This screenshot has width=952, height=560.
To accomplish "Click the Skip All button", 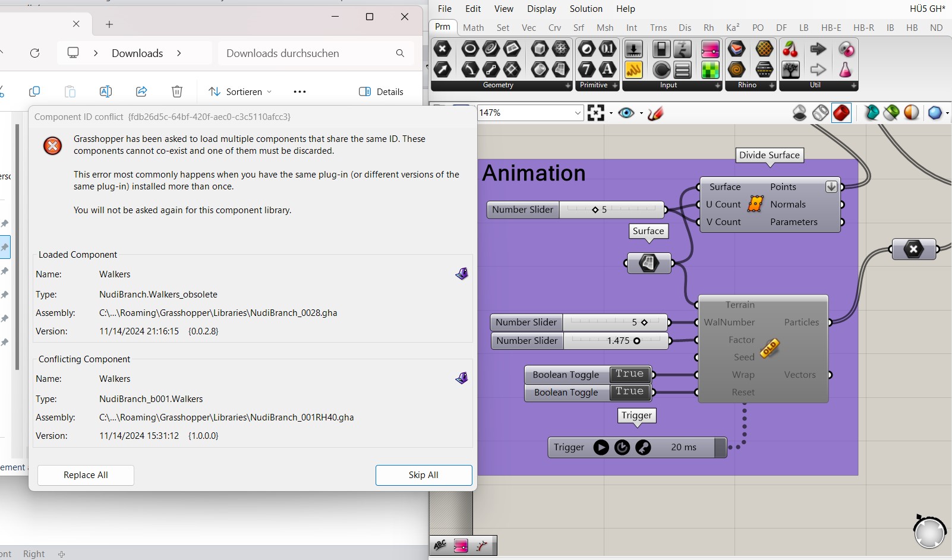I will [423, 475].
